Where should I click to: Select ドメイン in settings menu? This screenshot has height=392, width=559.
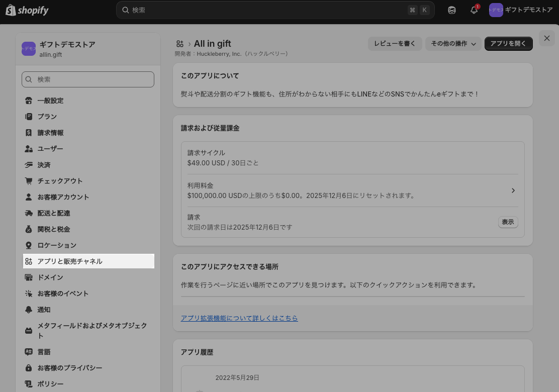tap(50, 277)
